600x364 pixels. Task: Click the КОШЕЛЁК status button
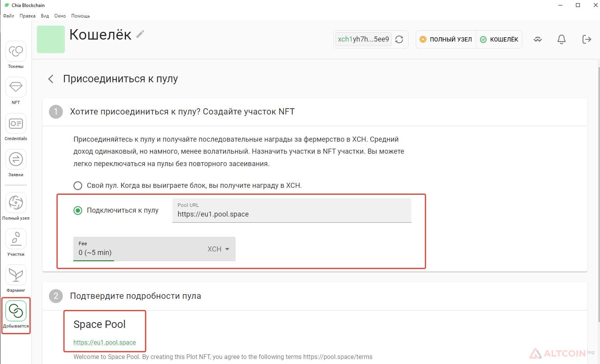coord(499,39)
